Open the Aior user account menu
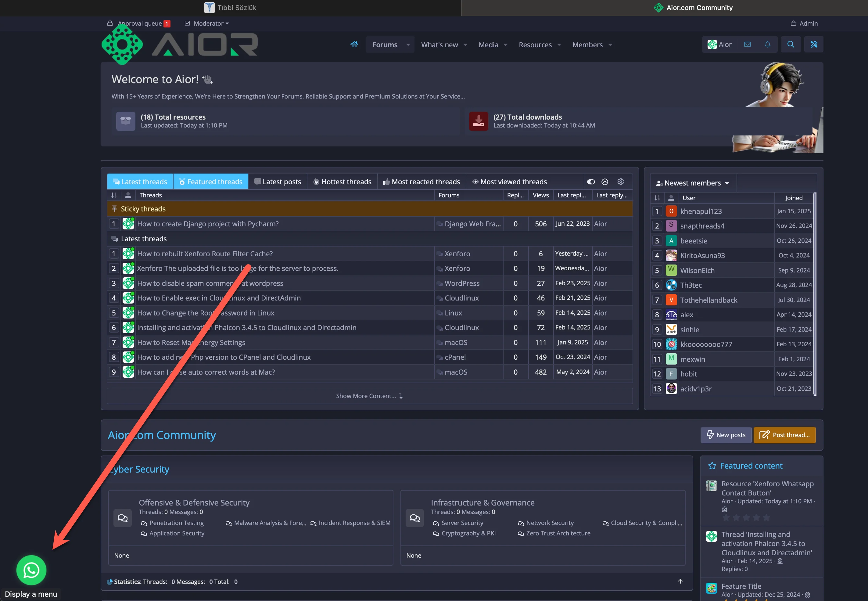This screenshot has height=601, width=868. tap(719, 45)
